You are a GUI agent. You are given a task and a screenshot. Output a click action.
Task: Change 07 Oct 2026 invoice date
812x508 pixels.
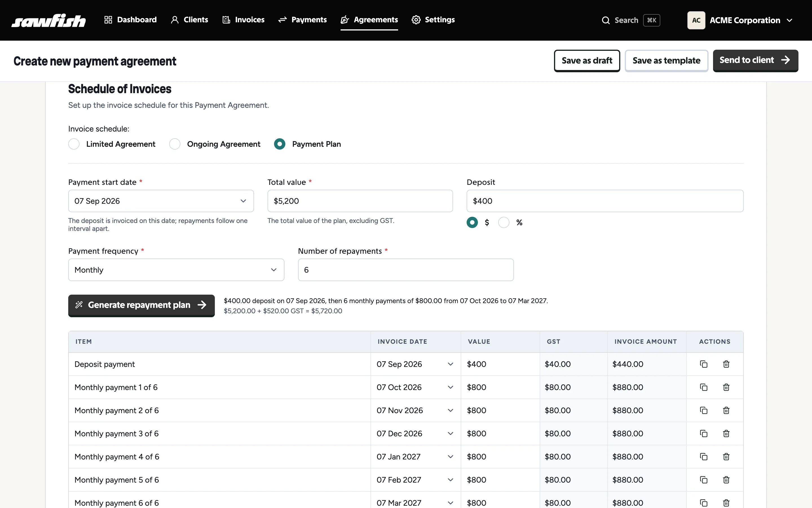(416, 387)
